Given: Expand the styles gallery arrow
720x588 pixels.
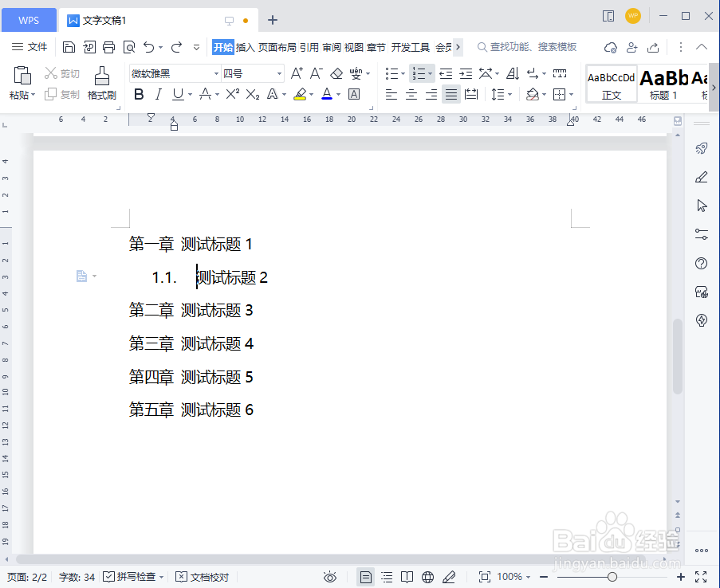Looking at the screenshot, I should coord(714,87).
